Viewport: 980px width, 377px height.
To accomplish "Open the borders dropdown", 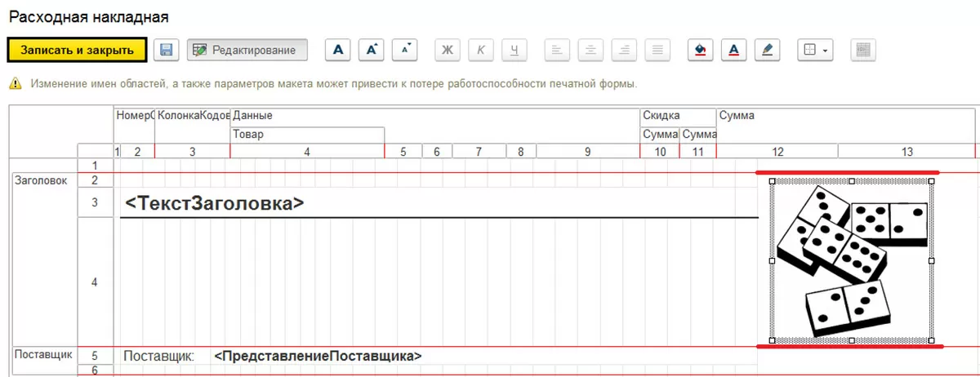I will click(814, 50).
